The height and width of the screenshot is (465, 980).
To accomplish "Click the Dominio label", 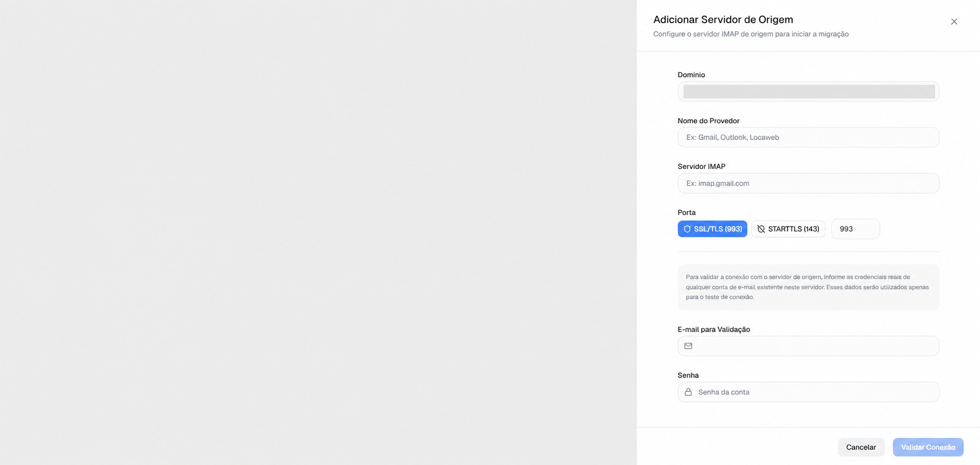I will click(x=691, y=75).
